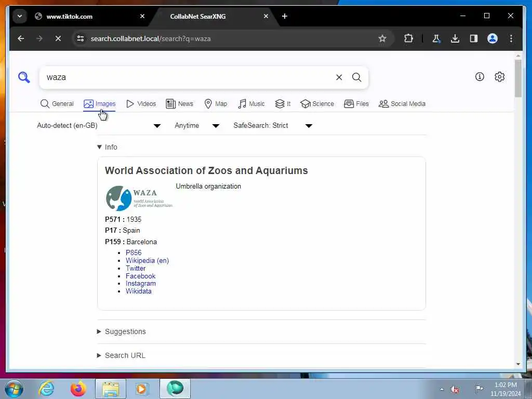Toggle the browser side panel icon
This screenshot has width=532, height=399.
[474, 38]
